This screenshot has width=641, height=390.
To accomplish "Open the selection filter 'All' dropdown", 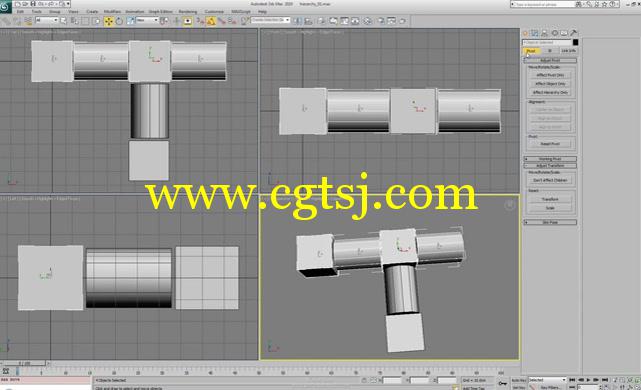I will (x=47, y=20).
